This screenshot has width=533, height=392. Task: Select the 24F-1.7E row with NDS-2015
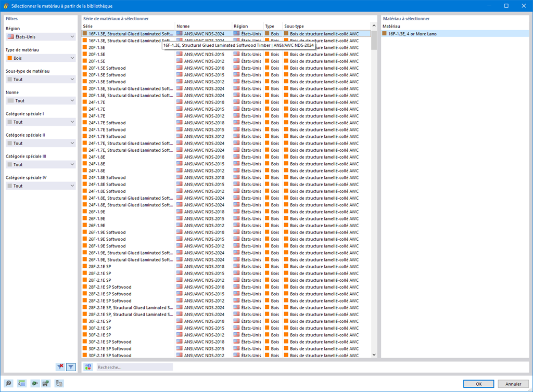pyautogui.click(x=226, y=109)
